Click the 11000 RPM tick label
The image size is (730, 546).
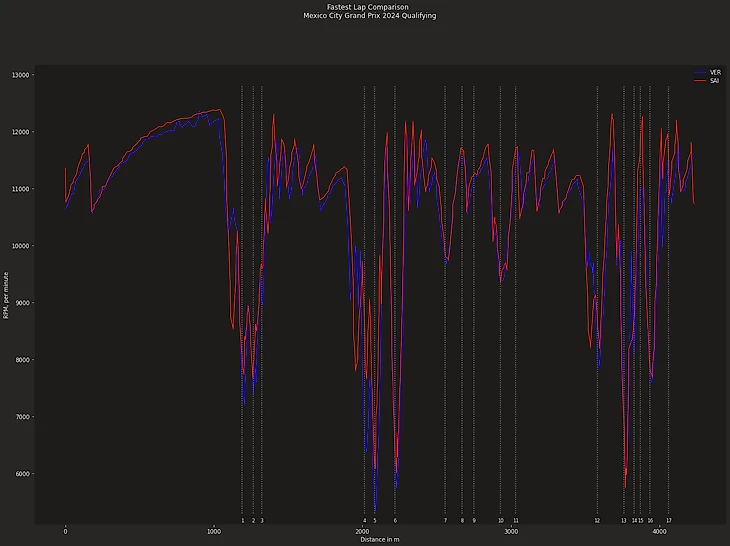[20, 189]
